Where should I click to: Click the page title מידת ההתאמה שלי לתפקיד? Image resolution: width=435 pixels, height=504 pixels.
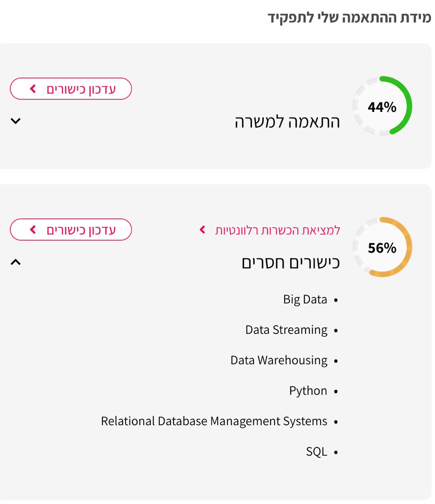click(349, 18)
